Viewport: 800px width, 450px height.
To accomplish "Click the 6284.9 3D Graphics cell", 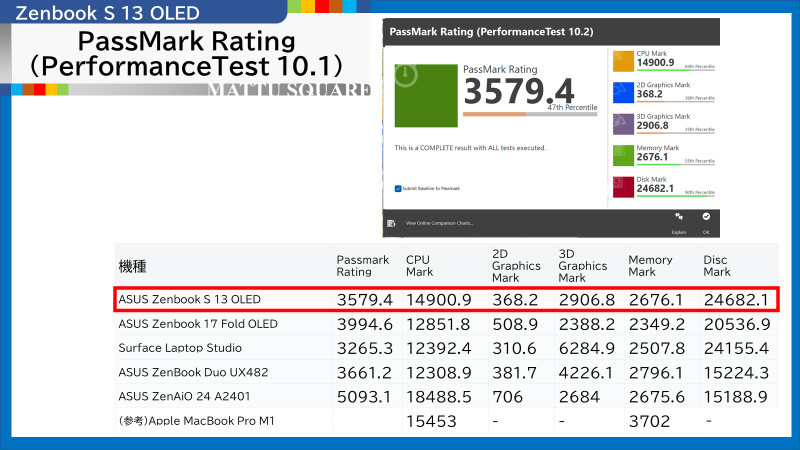I will [x=587, y=348].
